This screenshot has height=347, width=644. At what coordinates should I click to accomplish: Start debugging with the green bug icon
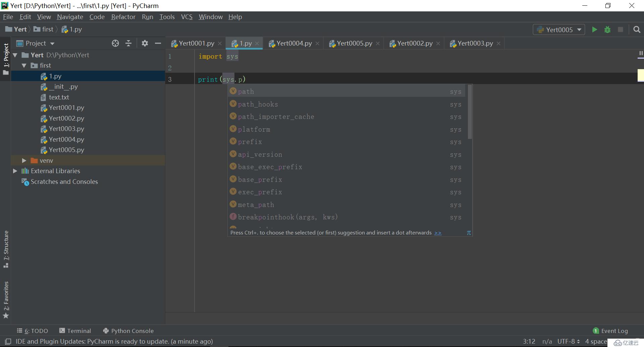(607, 29)
